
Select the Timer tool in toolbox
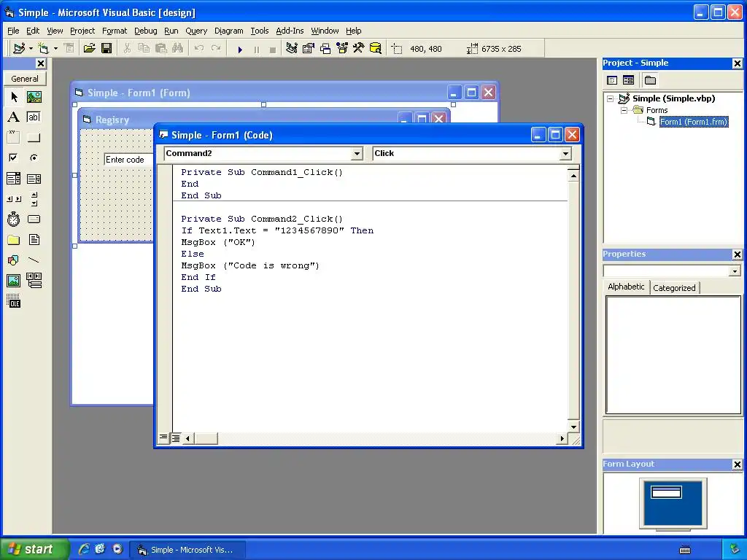pyautogui.click(x=14, y=219)
